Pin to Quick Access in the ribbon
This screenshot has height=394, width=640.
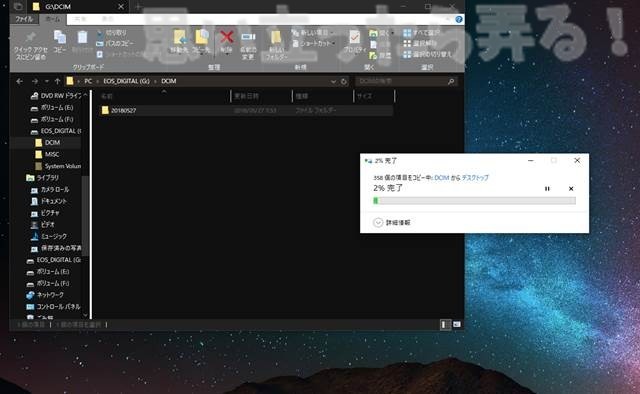pos(31,45)
